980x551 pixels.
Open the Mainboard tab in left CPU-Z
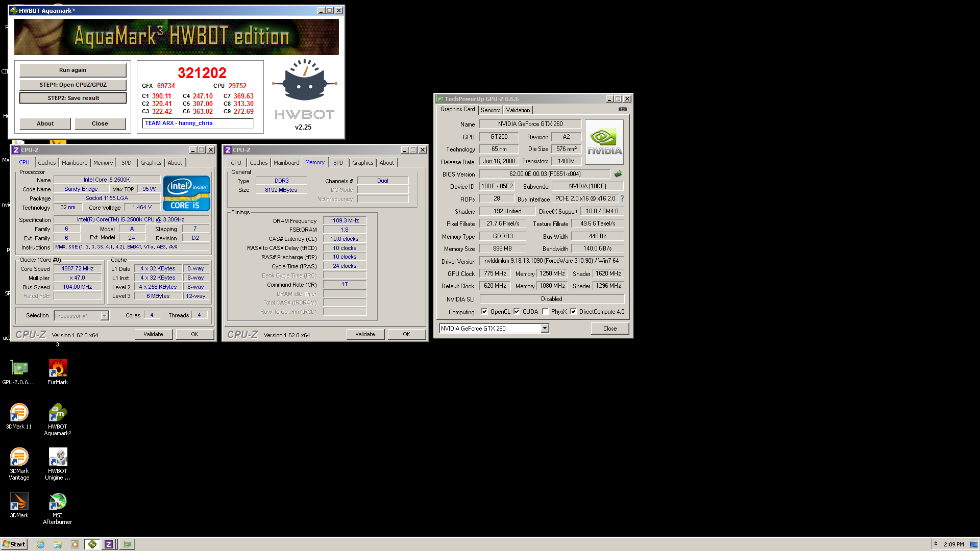pos(75,163)
